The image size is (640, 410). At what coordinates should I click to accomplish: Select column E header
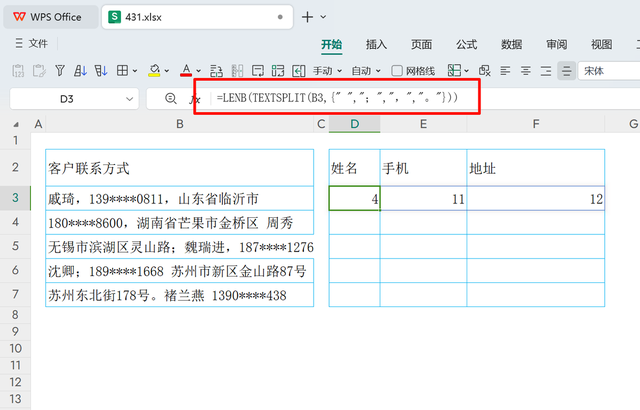pos(423,124)
